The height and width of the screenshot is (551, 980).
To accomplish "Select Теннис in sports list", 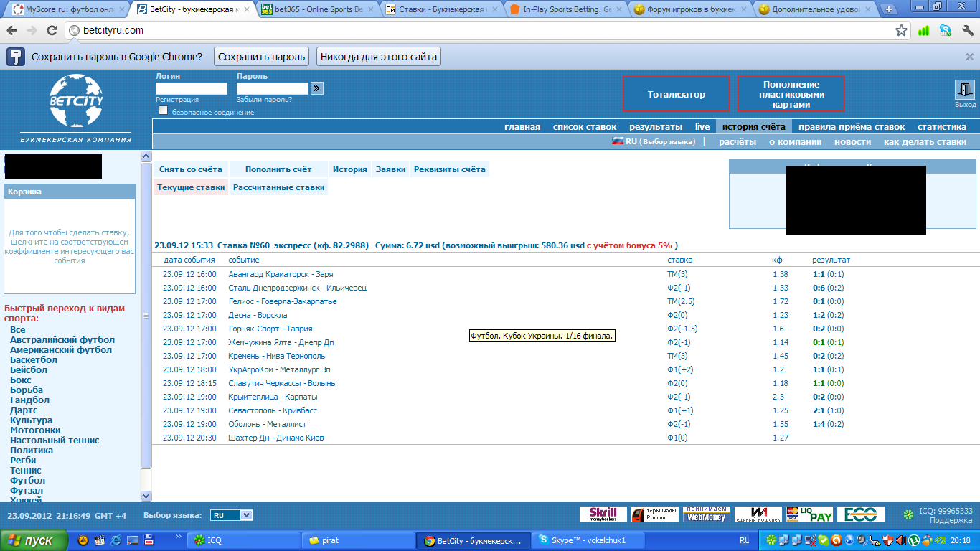I will click(x=26, y=471).
